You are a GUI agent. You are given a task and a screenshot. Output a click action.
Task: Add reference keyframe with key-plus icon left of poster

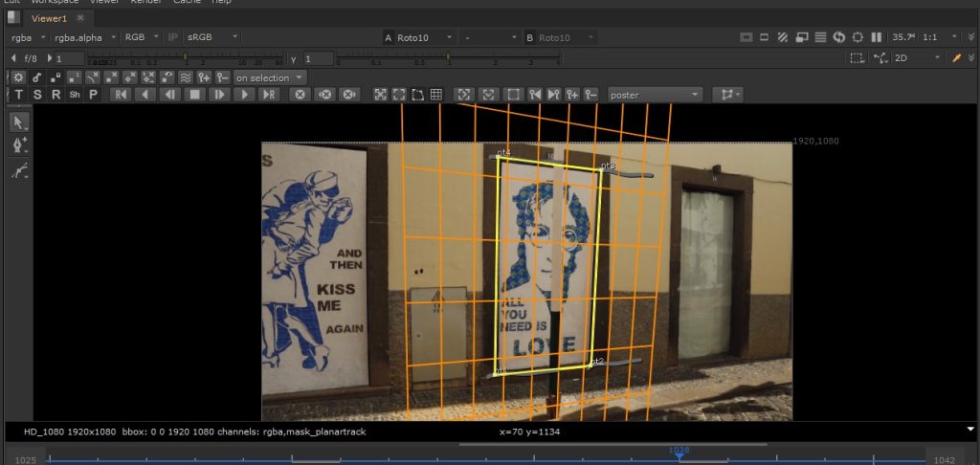[572, 95]
